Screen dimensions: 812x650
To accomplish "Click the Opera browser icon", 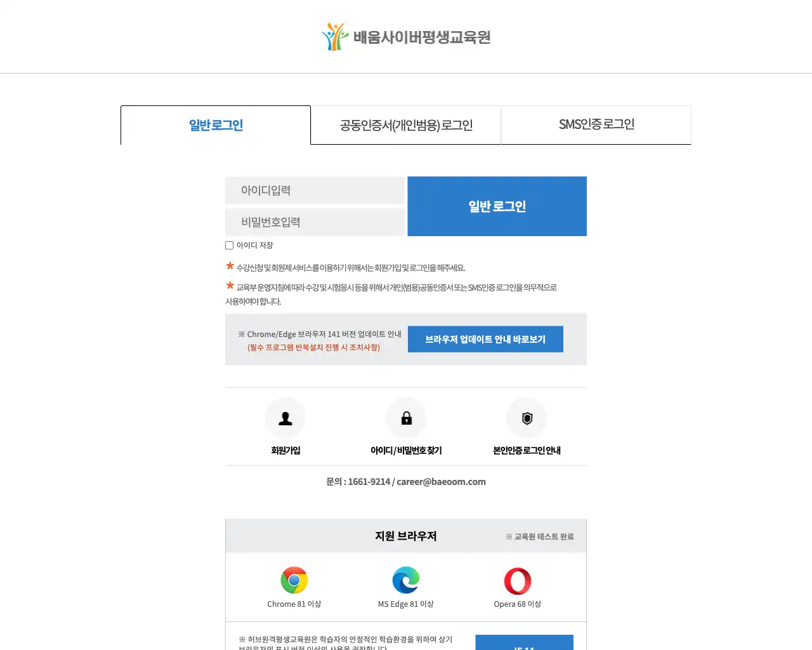I will [x=518, y=580].
